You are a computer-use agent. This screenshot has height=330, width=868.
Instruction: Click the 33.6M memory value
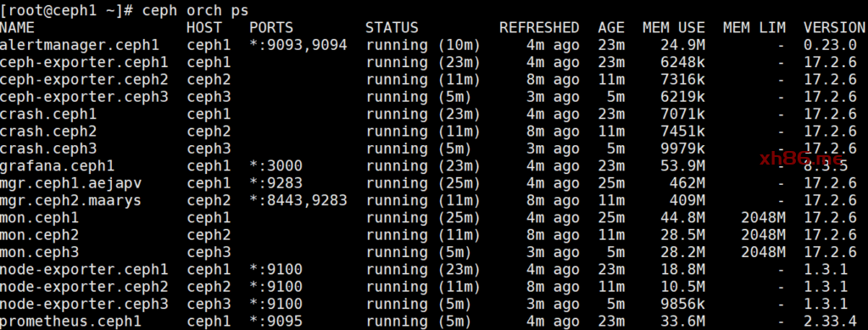coord(682,322)
